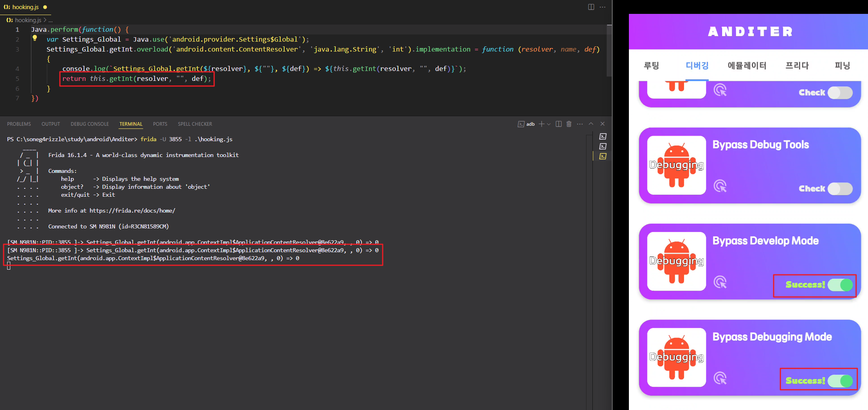Open the adb terminal profile icon
The width and height of the screenshot is (868, 410).
click(x=521, y=124)
